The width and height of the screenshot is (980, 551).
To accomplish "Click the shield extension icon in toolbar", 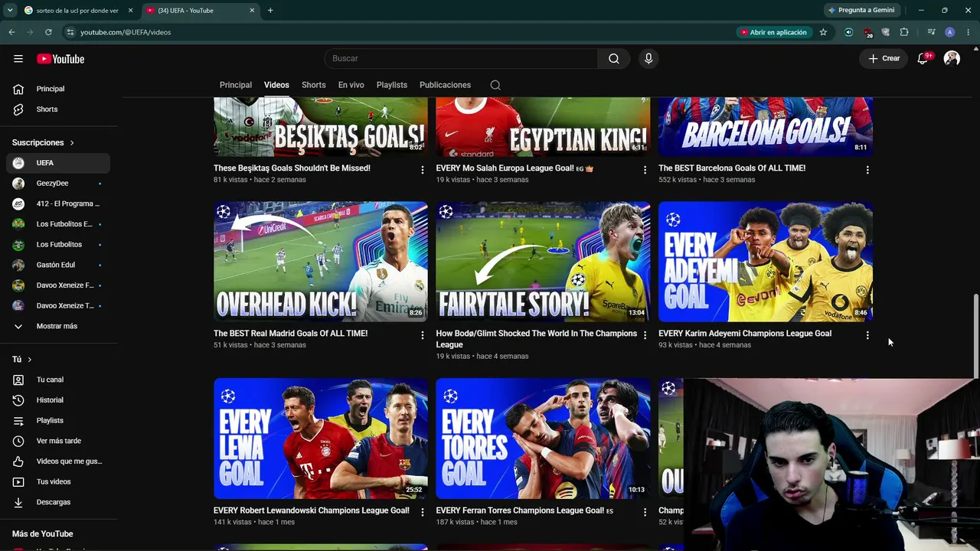I will [x=886, y=32].
